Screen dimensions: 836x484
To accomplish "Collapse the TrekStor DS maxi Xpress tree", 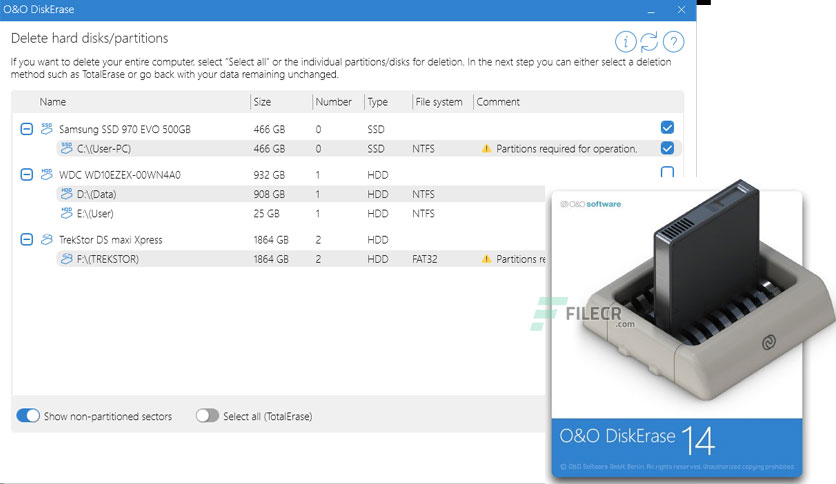I will [27, 239].
